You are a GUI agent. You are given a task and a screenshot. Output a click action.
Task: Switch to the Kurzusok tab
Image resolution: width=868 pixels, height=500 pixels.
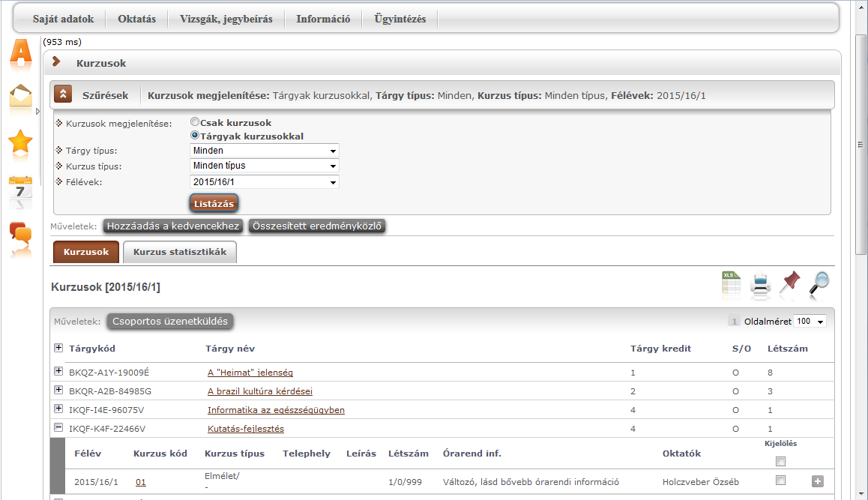[86, 252]
